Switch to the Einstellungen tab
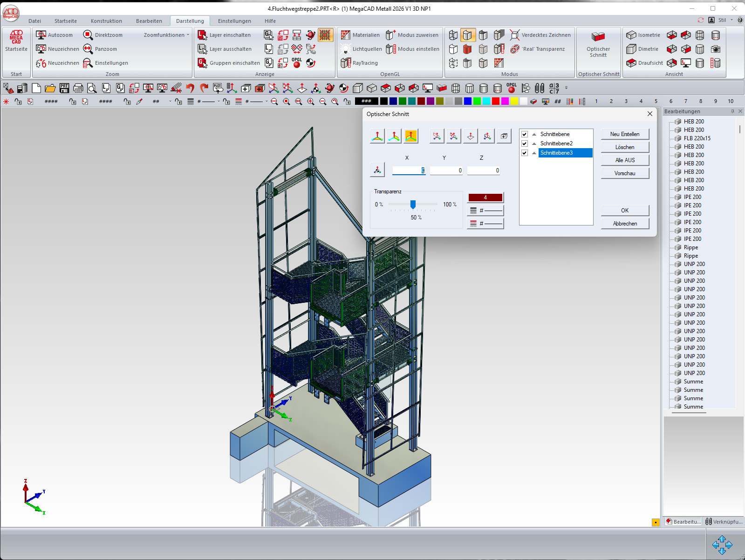Viewport: 745px width, 560px height. click(234, 21)
